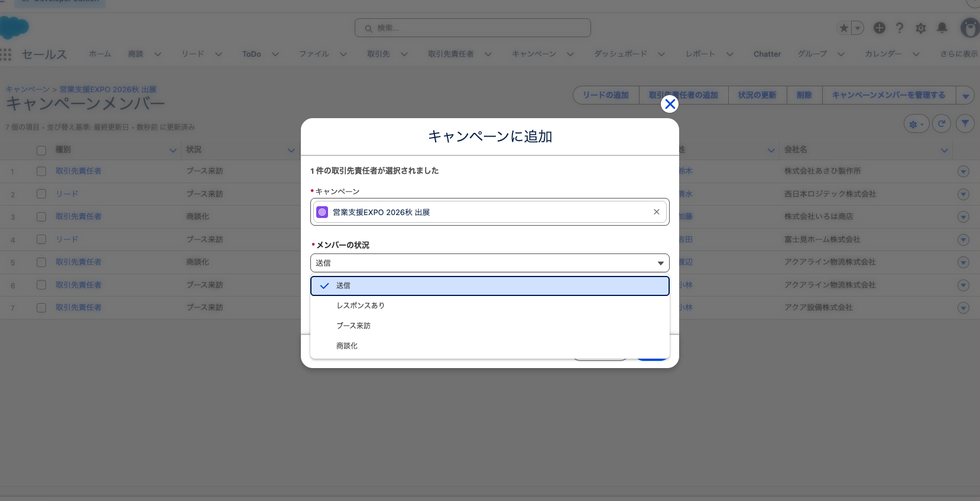Screen dimensions: 980x501
Task: Open the 種別 column menu chevron
Action: coord(173,150)
